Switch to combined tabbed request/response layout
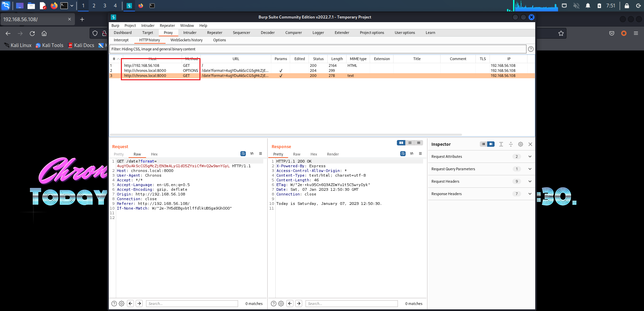The width and height of the screenshot is (644, 311). (x=419, y=143)
